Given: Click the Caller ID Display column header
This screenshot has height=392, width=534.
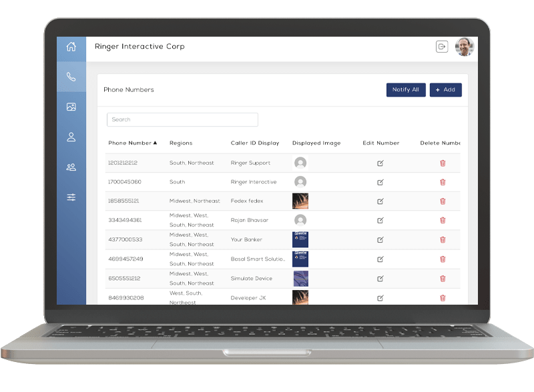Looking at the screenshot, I should 255,143.
